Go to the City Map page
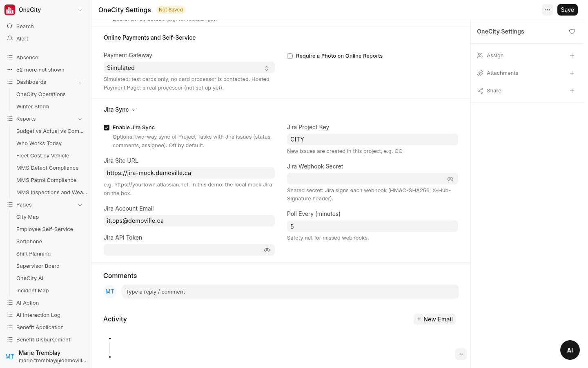The width and height of the screenshot is (588, 368). pos(28,217)
